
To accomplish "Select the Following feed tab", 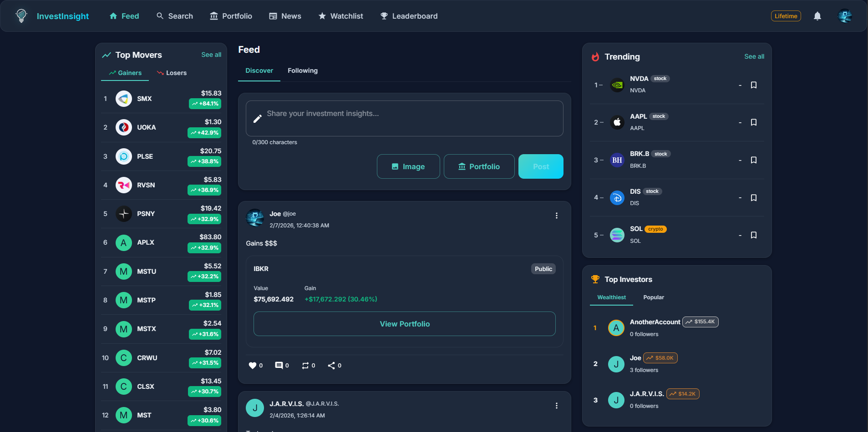I will [303, 70].
